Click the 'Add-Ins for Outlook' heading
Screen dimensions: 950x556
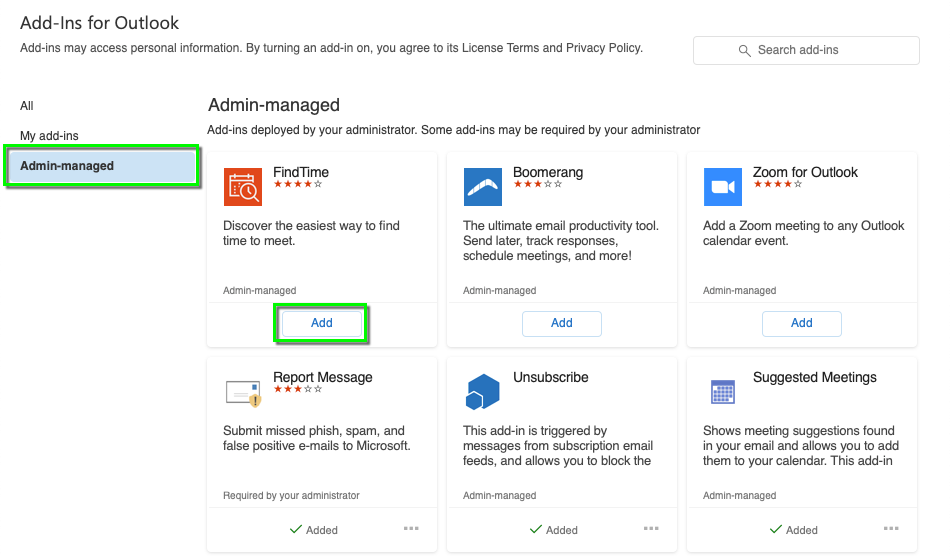(99, 23)
